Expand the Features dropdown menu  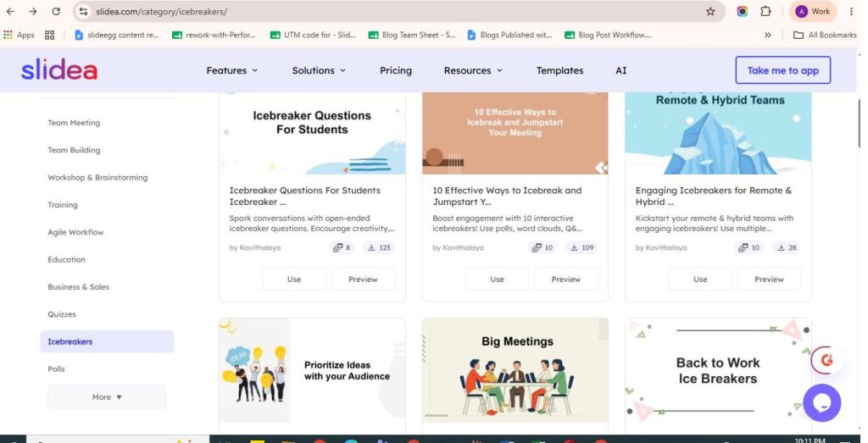(x=232, y=70)
